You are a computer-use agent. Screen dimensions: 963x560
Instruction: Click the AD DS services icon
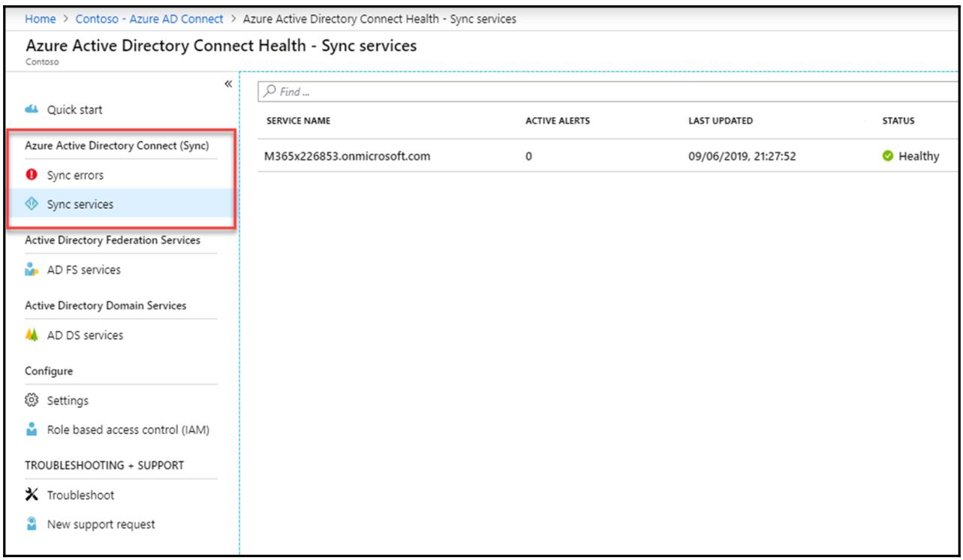[32, 336]
